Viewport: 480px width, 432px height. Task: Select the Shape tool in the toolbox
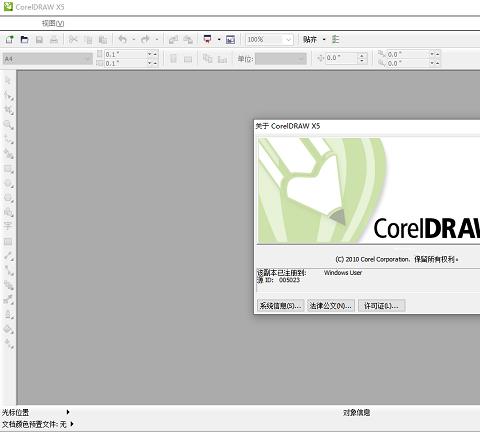(8, 96)
